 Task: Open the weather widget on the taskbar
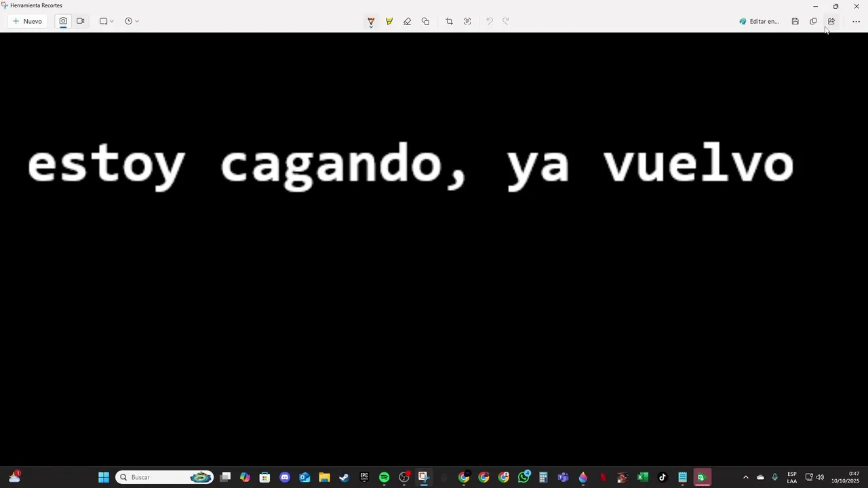tap(14, 477)
